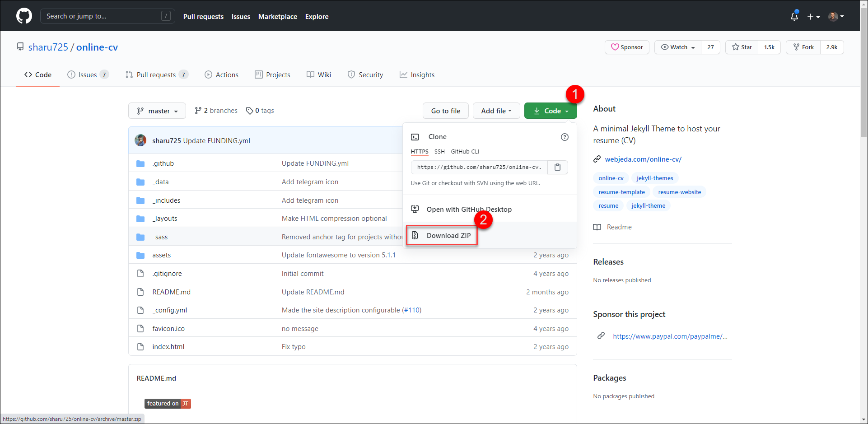The width and height of the screenshot is (868, 424).
Task: Open the notifications bell
Action: point(794,16)
